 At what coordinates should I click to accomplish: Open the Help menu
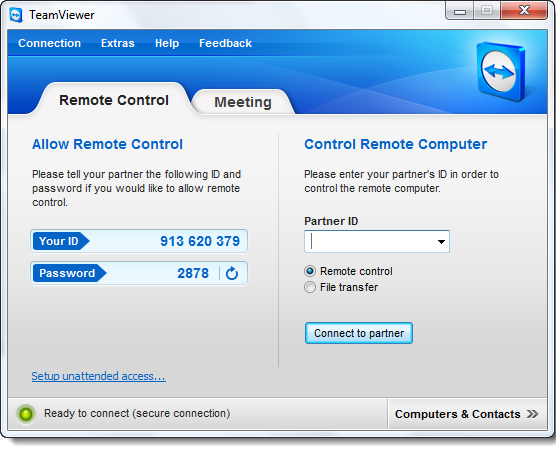click(x=167, y=43)
